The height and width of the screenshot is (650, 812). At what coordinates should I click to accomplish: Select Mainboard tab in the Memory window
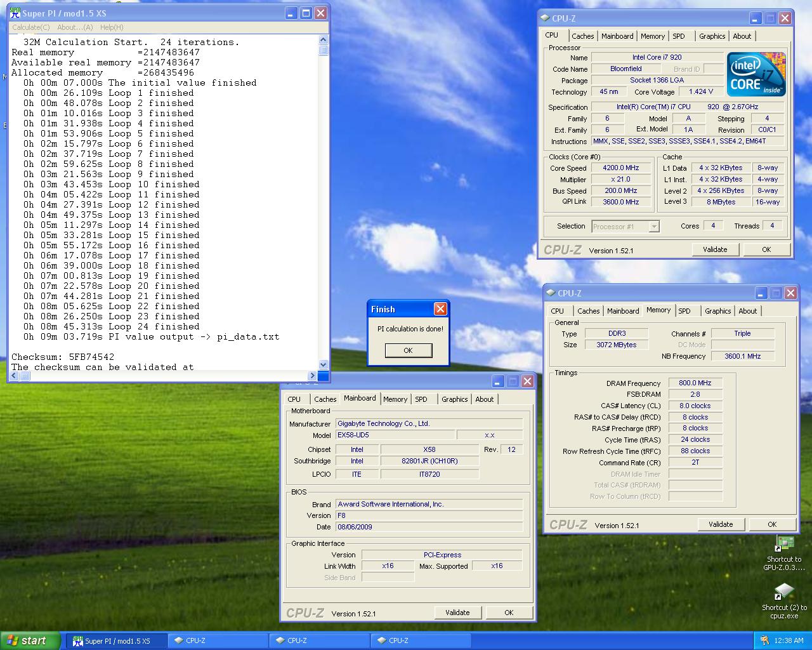pyautogui.click(x=623, y=311)
